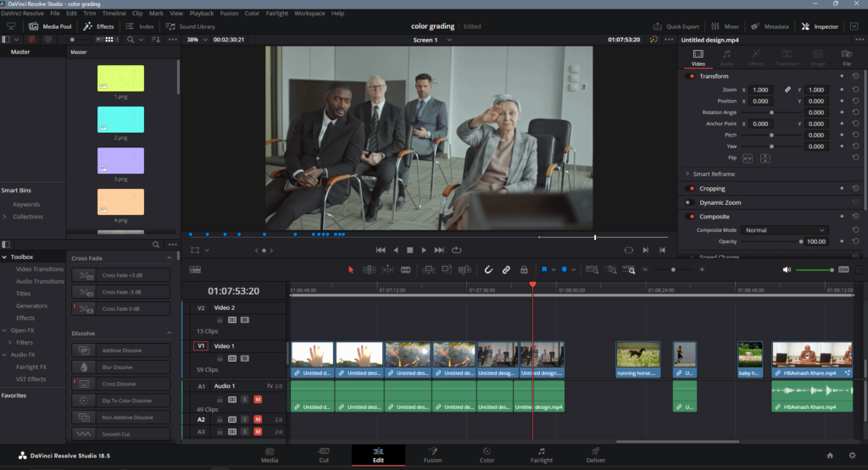
Task: Collapse the Cross Fade effects group
Action: (x=169, y=258)
